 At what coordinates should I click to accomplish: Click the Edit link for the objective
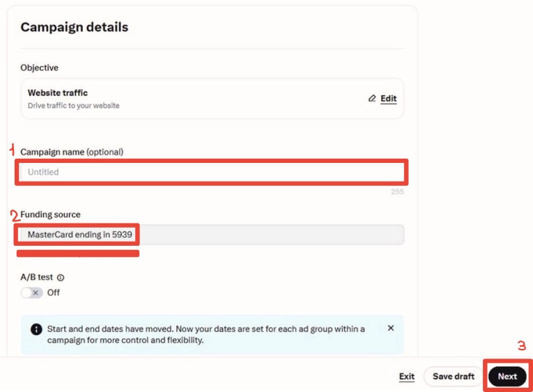[389, 98]
